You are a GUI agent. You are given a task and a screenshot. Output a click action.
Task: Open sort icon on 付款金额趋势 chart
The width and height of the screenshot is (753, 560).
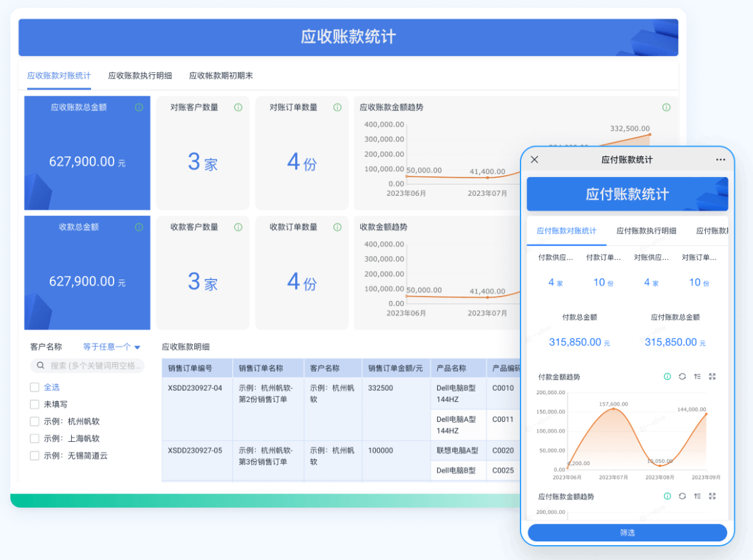pyautogui.click(x=697, y=377)
